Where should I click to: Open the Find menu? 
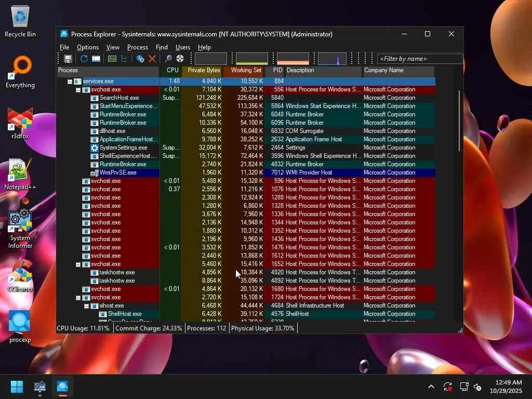point(162,47)
